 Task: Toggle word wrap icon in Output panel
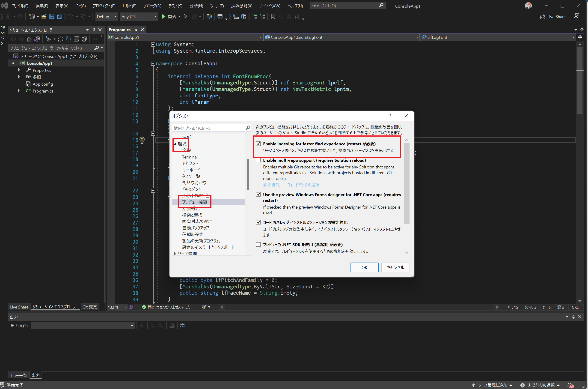point(183,326)
